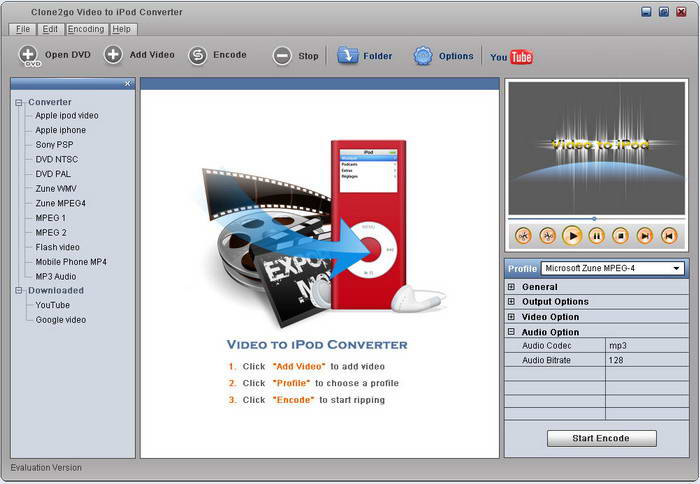Select MPEG 2 profile
This screenshot has width=700, height=484.
point(51,233)
